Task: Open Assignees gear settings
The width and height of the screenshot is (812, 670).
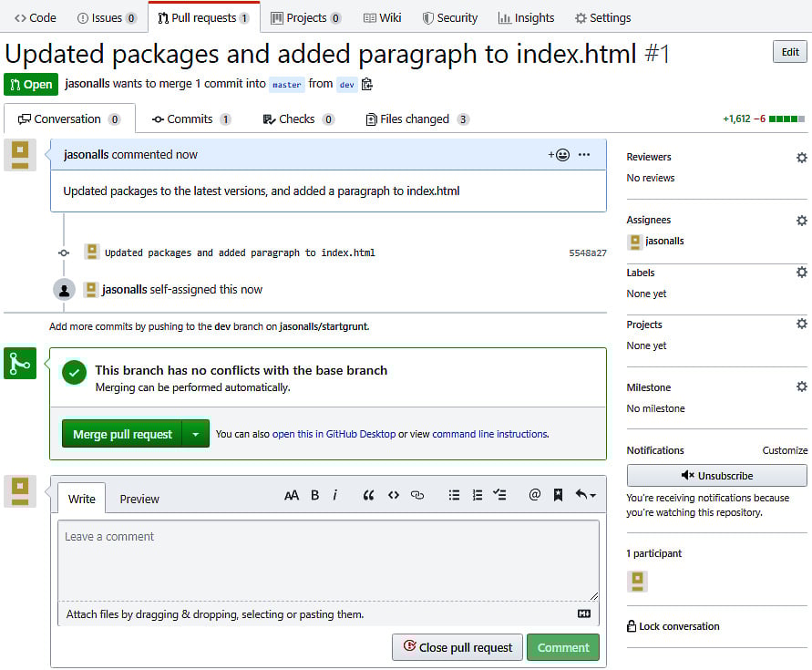Action: pyautogui.click(x=802, y=221)
